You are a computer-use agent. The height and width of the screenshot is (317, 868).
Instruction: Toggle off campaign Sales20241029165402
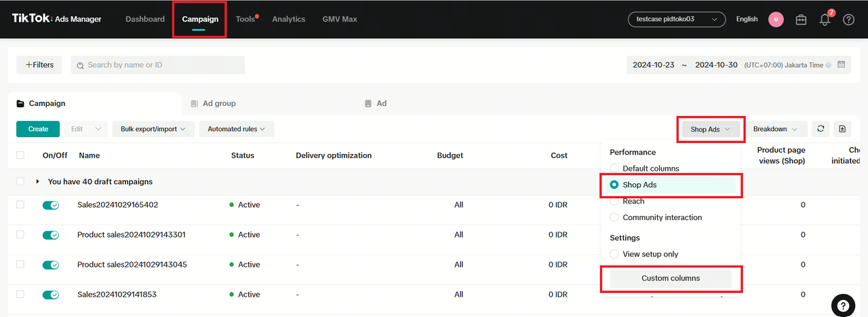pyautogui.click(x=51, y=205)
